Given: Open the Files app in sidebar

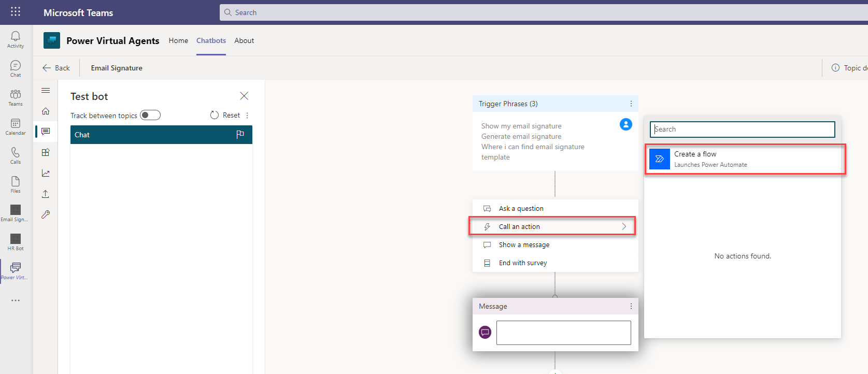Looking at the screenshot, I should click(16, 184).
